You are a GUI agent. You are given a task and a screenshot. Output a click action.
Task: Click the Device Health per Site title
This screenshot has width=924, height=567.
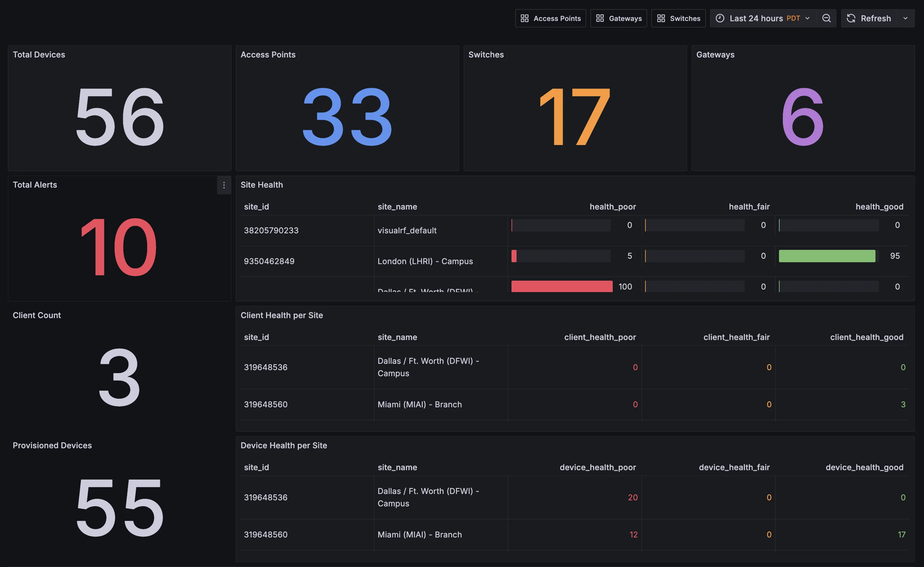pos(283,445)
